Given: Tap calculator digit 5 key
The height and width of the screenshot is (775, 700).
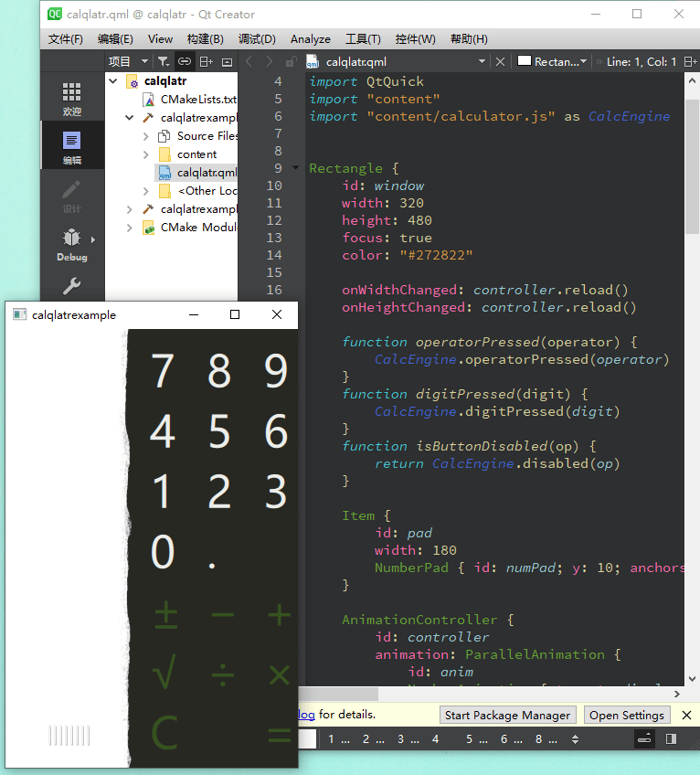Looking at the screenshot, I should pyautogui.click(x=219, y=431).
